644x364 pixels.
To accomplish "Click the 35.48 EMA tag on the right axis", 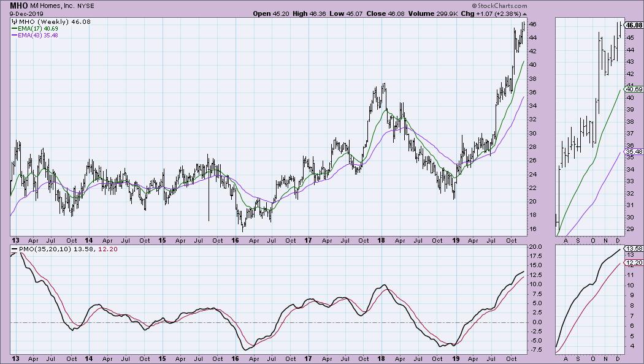I will click(x=634, y=152).
